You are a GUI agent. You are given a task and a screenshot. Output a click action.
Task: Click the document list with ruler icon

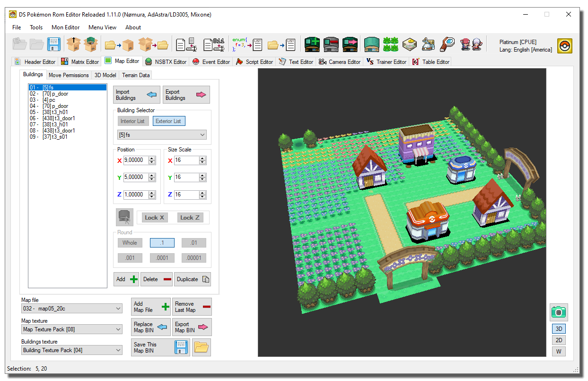click(186, 45)
